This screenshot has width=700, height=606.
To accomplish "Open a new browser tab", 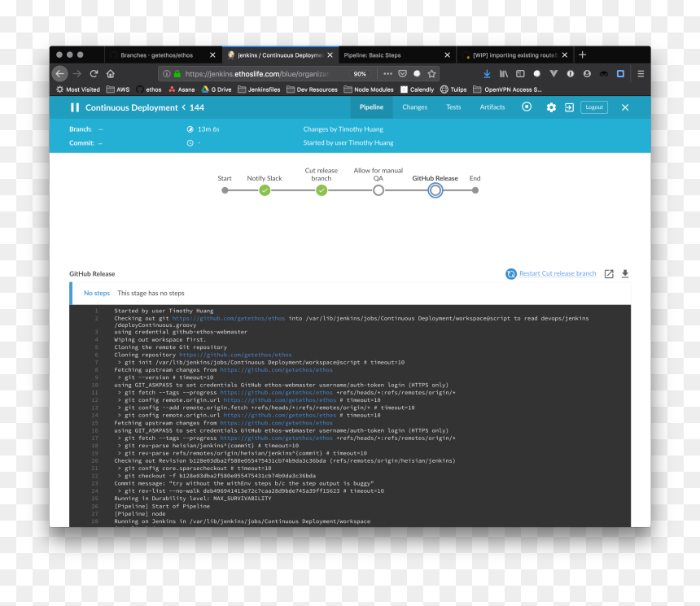I will pyautogui.click(x=582, y=54).
